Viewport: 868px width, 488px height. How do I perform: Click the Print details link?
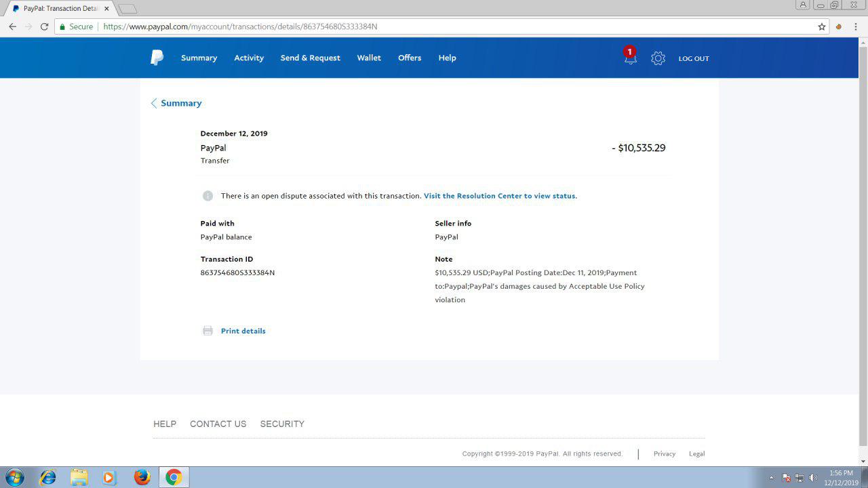[243, 331]
